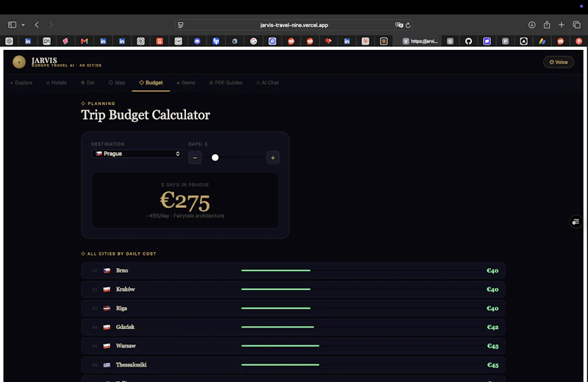Open the sidebar options chevron next to the sidebar button
Viewport: 588px width, 382px height.
pyautogui.click(x=23, y=25)
